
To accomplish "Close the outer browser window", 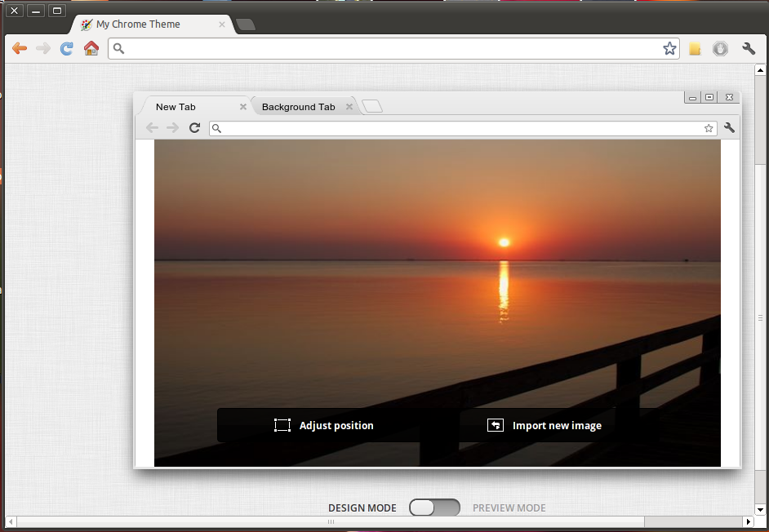I will tap(15, 11).
